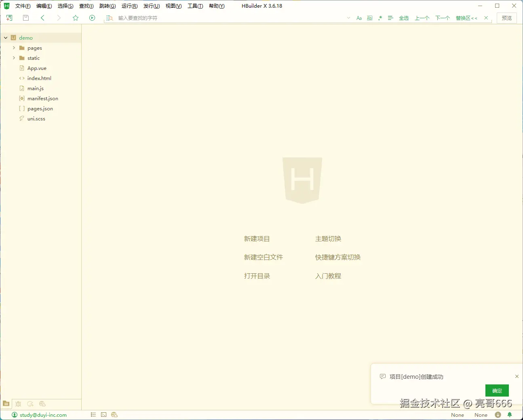Open manifest.json in the project tree

pos(43,99)
